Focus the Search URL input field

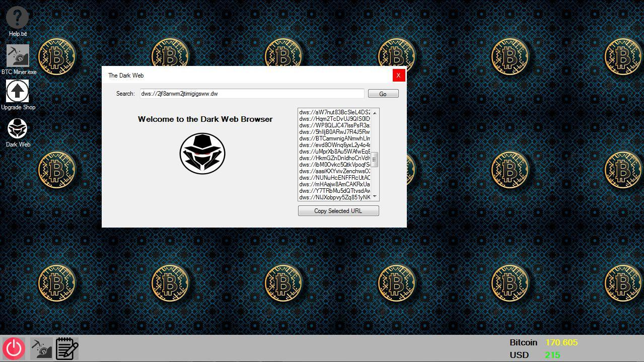pos(252,94)
